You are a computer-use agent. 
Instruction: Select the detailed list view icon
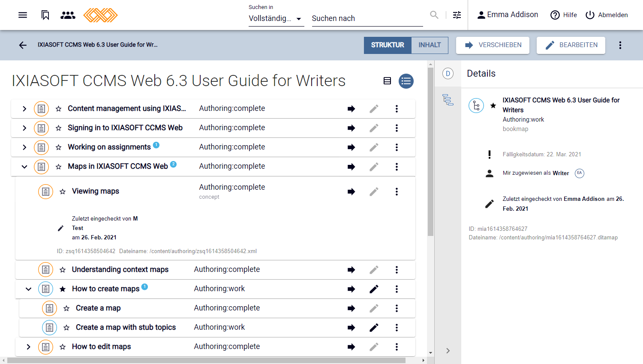point(406,81)
